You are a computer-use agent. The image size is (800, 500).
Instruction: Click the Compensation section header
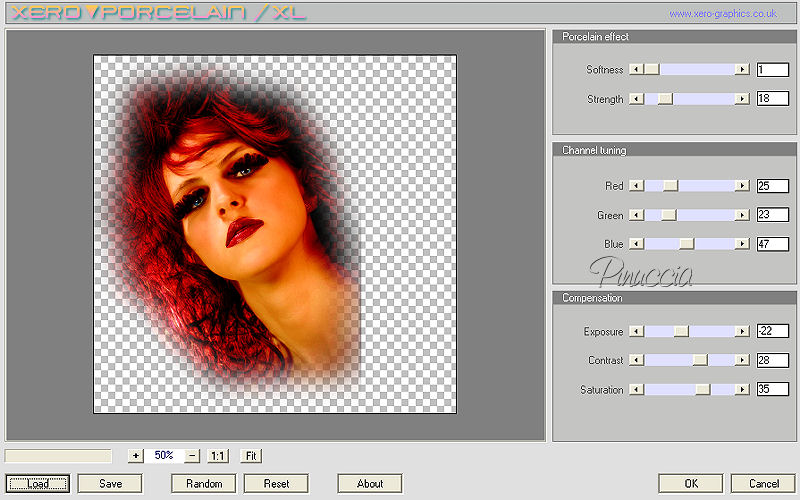pyautogui.click(x=674, y=298)
